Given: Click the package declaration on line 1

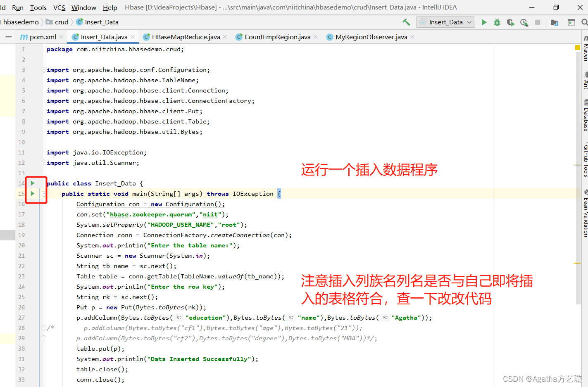Looking at the screenshot, I should pyautogui.click(x=115, y=49).
